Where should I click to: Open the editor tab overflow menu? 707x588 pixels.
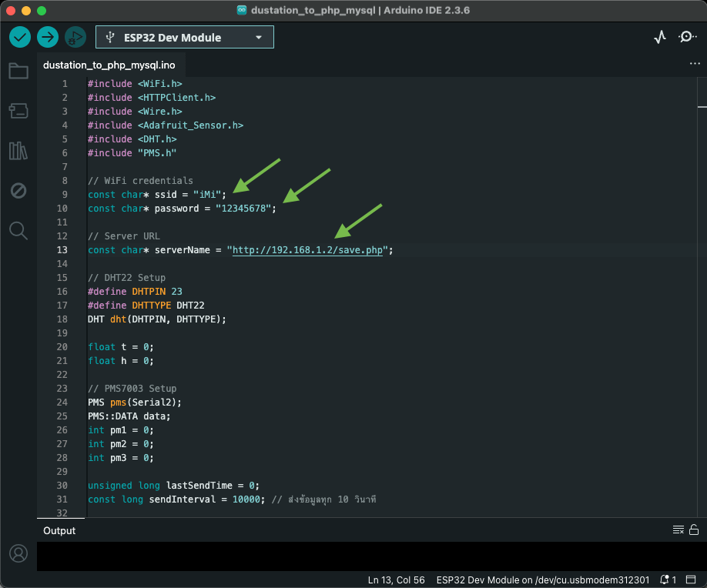coord(694,65)
